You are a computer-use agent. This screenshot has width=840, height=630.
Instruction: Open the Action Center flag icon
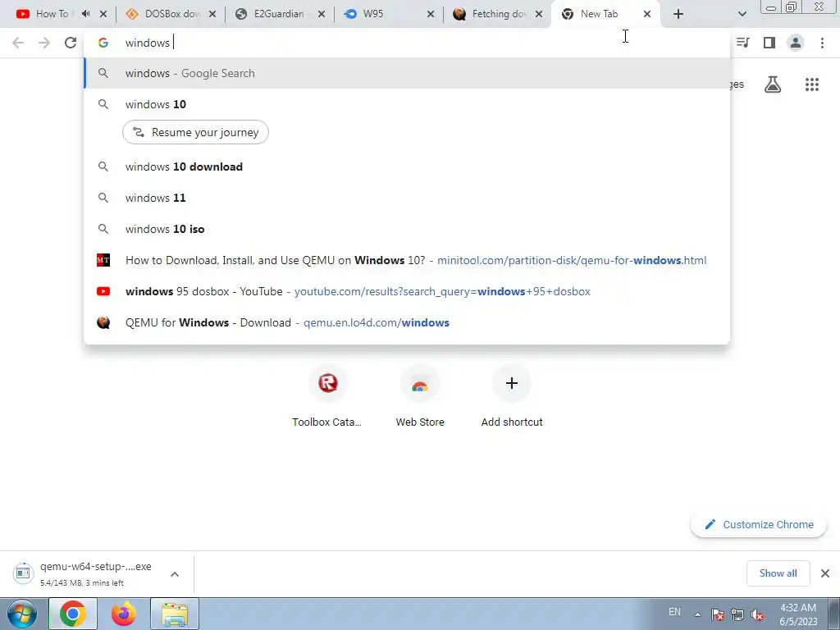point(718,614)
